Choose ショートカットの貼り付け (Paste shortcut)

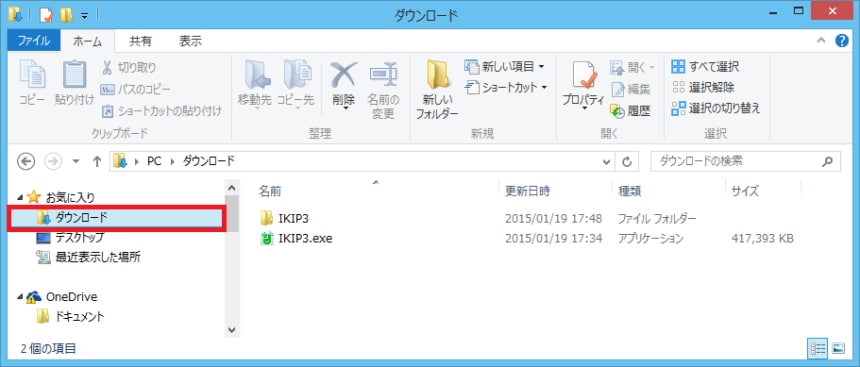(162, 111)
